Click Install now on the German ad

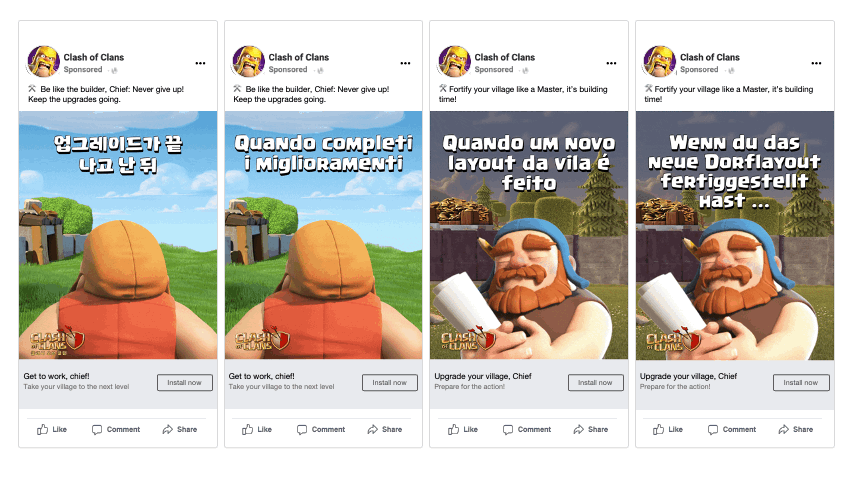point(801,383)
